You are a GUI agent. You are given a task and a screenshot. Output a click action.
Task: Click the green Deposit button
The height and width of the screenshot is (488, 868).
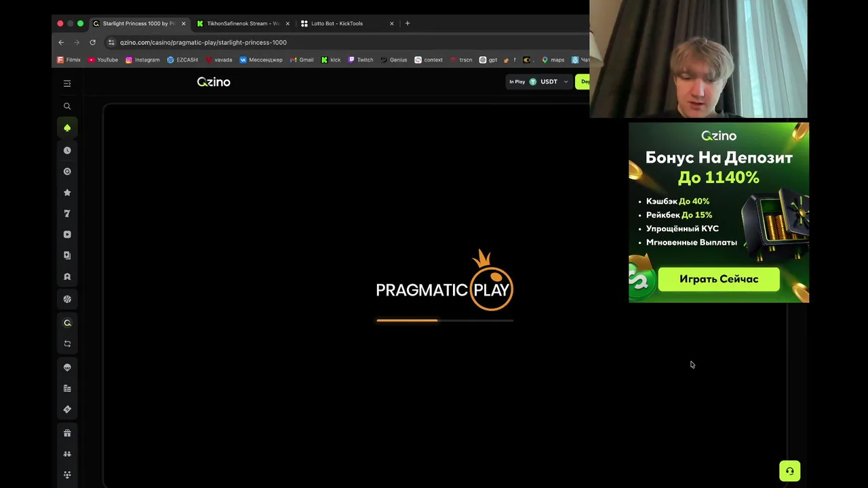click(x=583, y=82)
